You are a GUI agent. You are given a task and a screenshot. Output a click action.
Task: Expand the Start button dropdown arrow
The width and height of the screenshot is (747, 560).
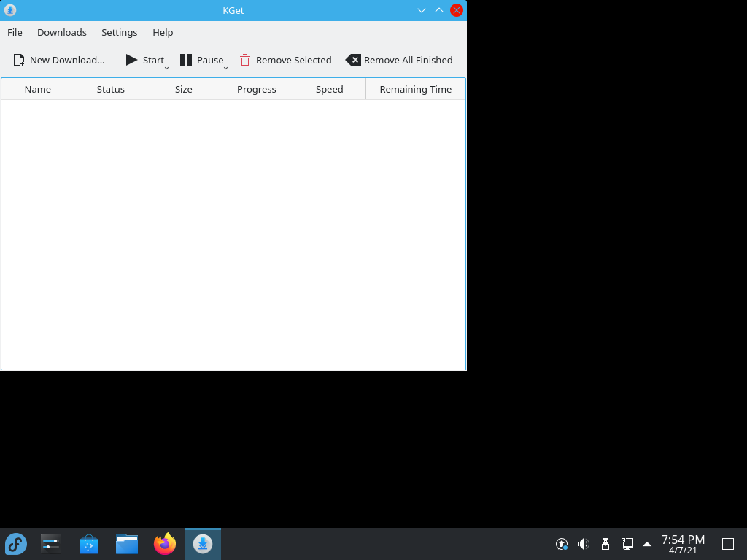point(167,68)
